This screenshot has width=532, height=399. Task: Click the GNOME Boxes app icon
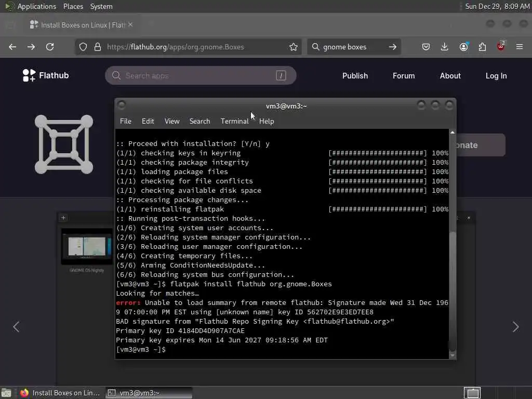[64, 144]
